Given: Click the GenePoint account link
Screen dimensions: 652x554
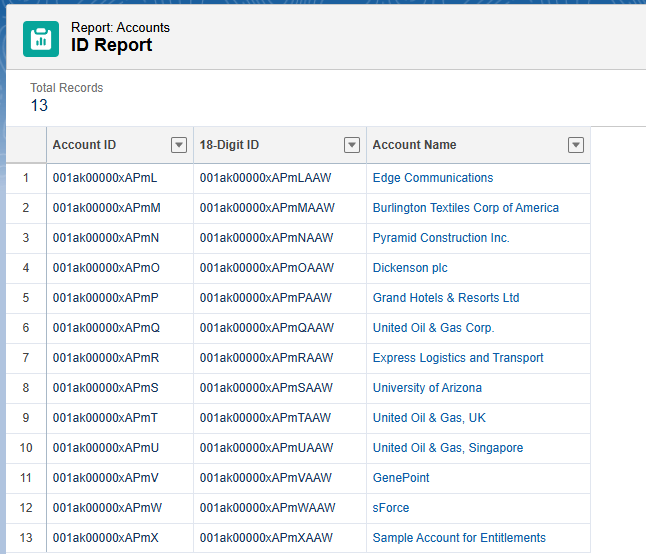Looking at the screenshot, I should click(x=401, y=478).
